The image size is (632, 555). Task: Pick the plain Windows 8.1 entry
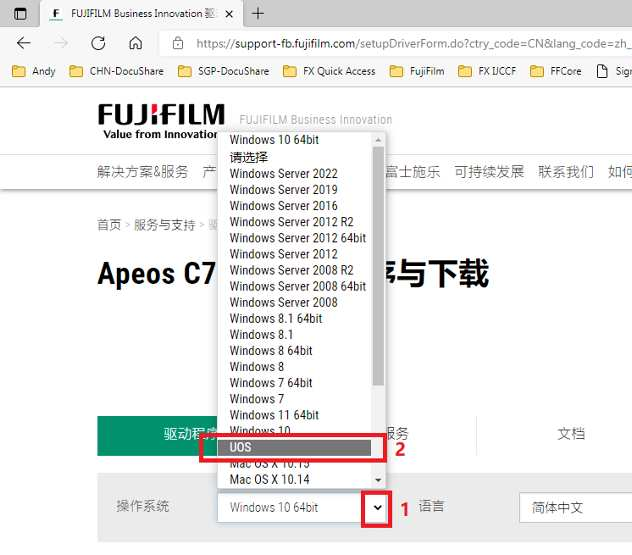coord(294,335)
